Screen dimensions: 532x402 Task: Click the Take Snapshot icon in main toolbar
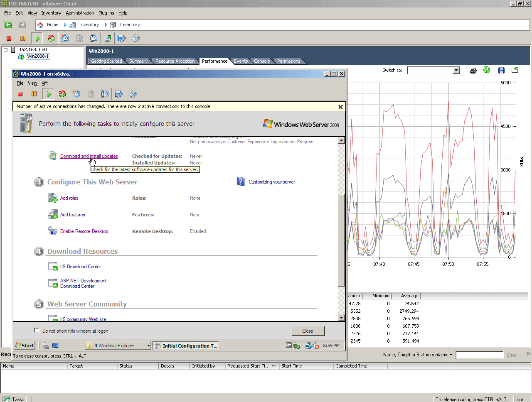pos(65,38)
